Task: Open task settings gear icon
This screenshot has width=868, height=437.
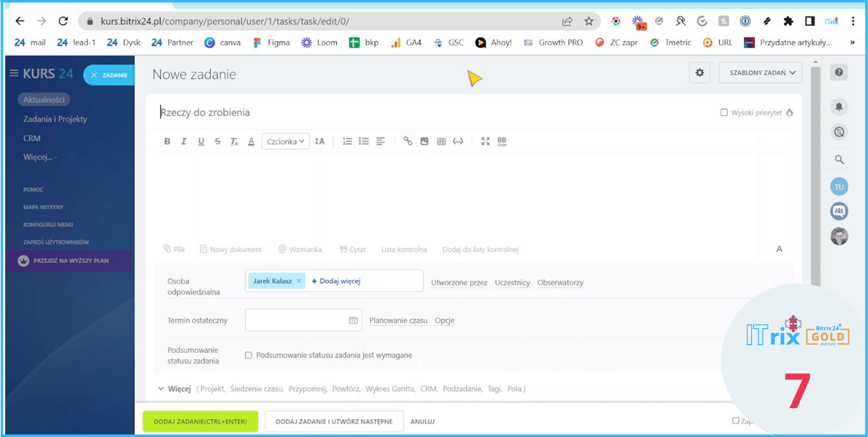Action: click(699, 73)
